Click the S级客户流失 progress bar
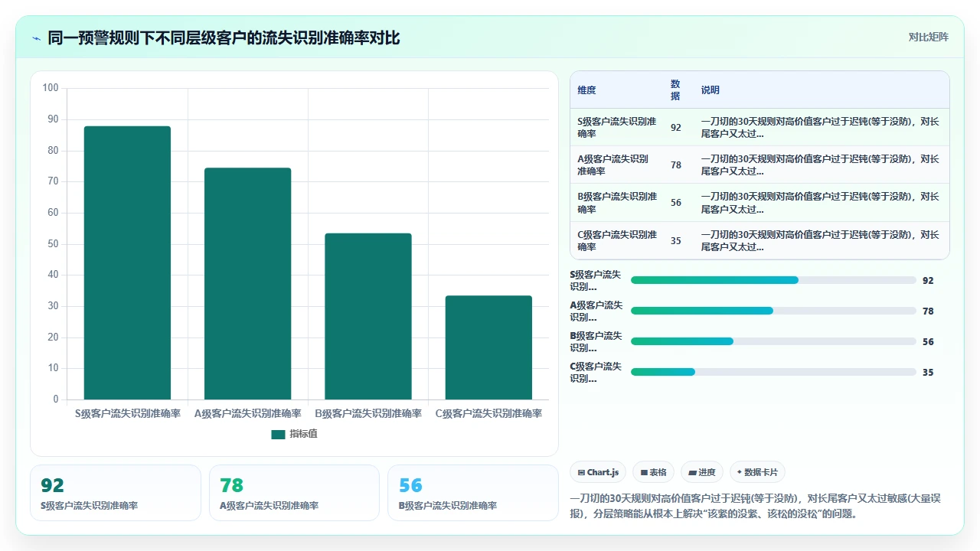The image size is (980, 551). [x=773, y=280]
